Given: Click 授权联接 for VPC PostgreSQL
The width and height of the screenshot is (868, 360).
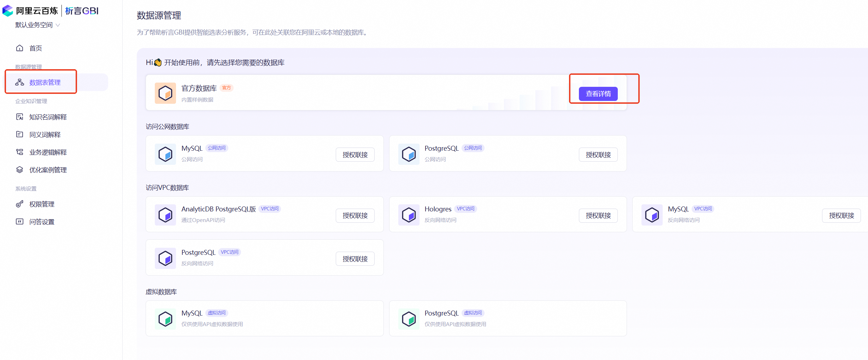Looking at the screenshot, I should point(355,259).
